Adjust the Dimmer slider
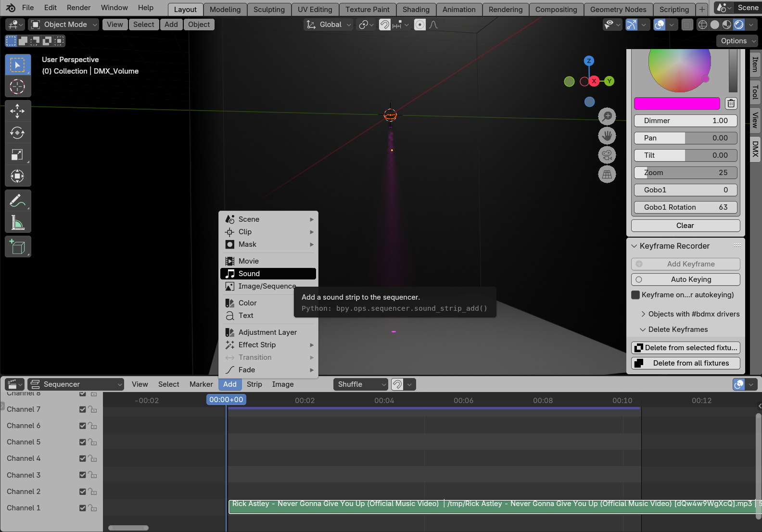This screenshot has height=532, width=762. (686, 121)
